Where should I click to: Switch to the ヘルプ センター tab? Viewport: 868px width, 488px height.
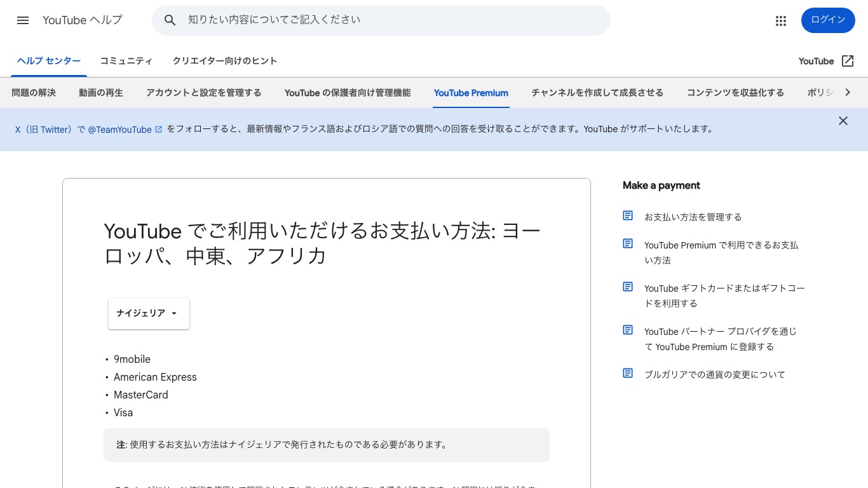point(49,61)
